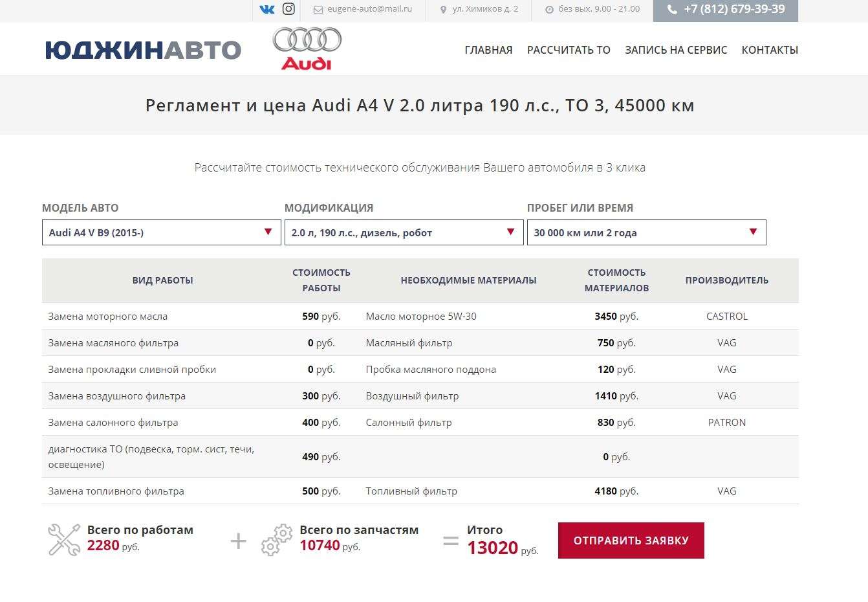868x602 pixels.
Task: Open the МОДЕЛЬ АВТО dropdown
Action: pyautogui.click(x=161, y=232)
